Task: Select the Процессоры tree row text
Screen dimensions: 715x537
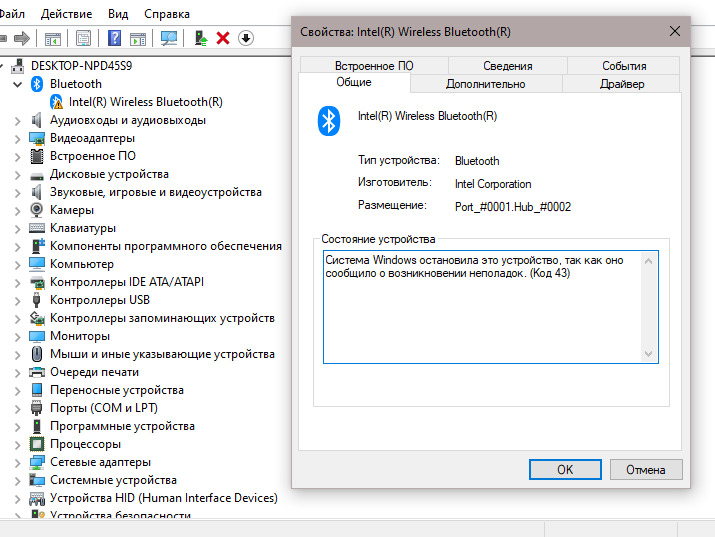Action: [x=85, y=444]
